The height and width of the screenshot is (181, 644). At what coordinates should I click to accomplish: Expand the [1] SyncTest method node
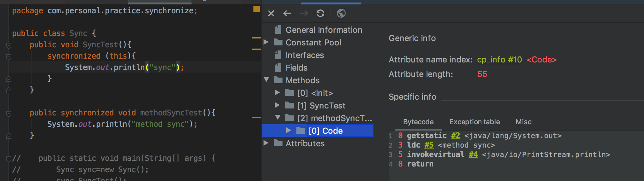[277, 105]
